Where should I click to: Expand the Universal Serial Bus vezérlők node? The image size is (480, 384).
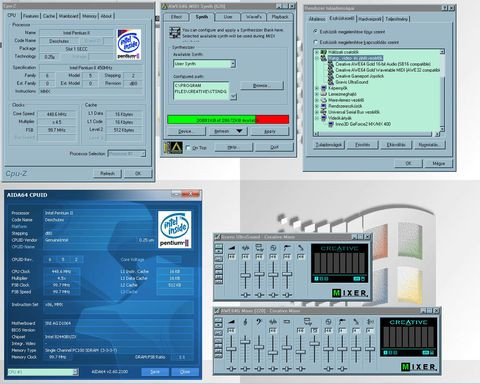click(x=317, y=112)
